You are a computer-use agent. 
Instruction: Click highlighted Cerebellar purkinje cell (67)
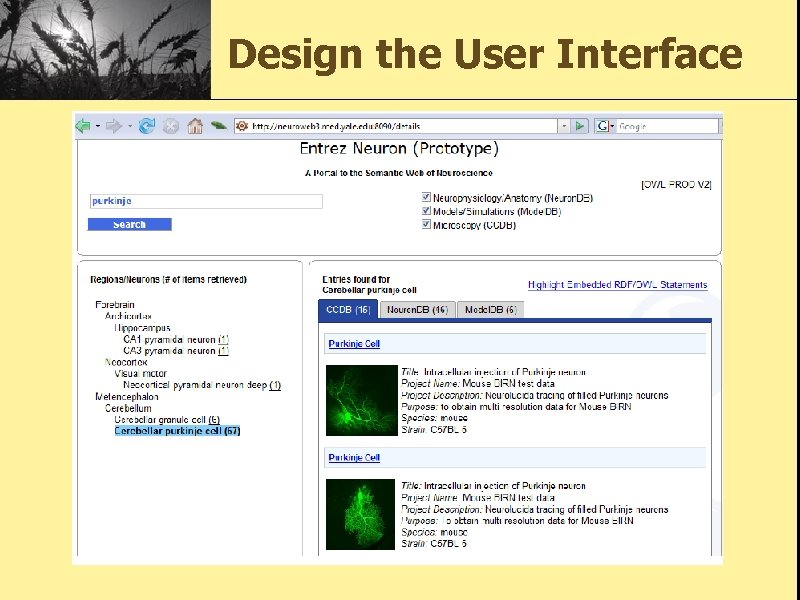(177, 431)
